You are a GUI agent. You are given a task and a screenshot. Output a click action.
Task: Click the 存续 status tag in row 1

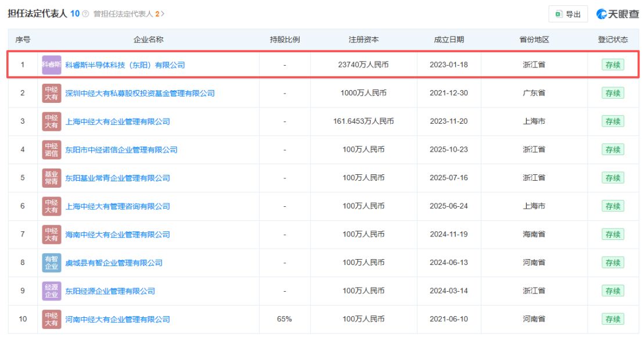613,65
